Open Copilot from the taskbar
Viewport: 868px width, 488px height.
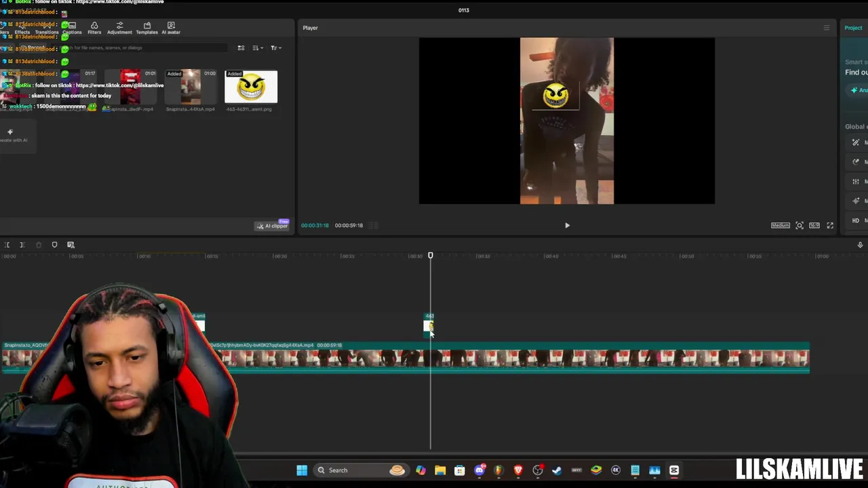coord(420,470)
